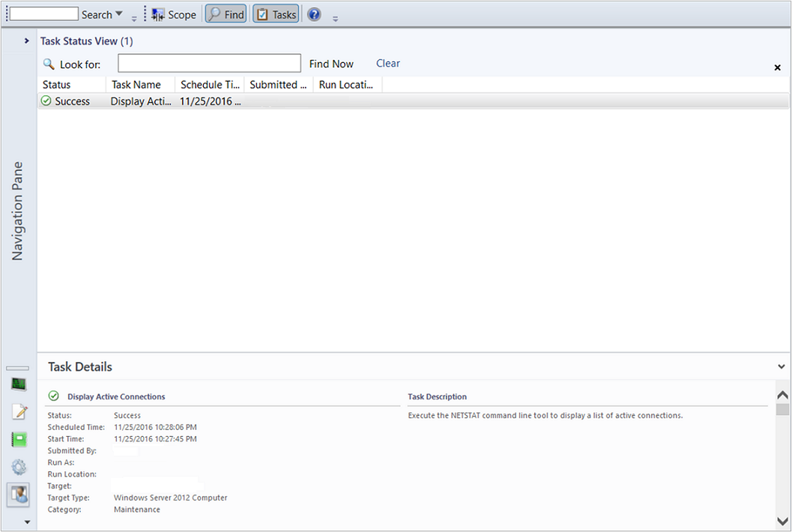Viewport: 792px width, 532px height.
Task: Click the Task Description heading
Action: pos(438,396)
